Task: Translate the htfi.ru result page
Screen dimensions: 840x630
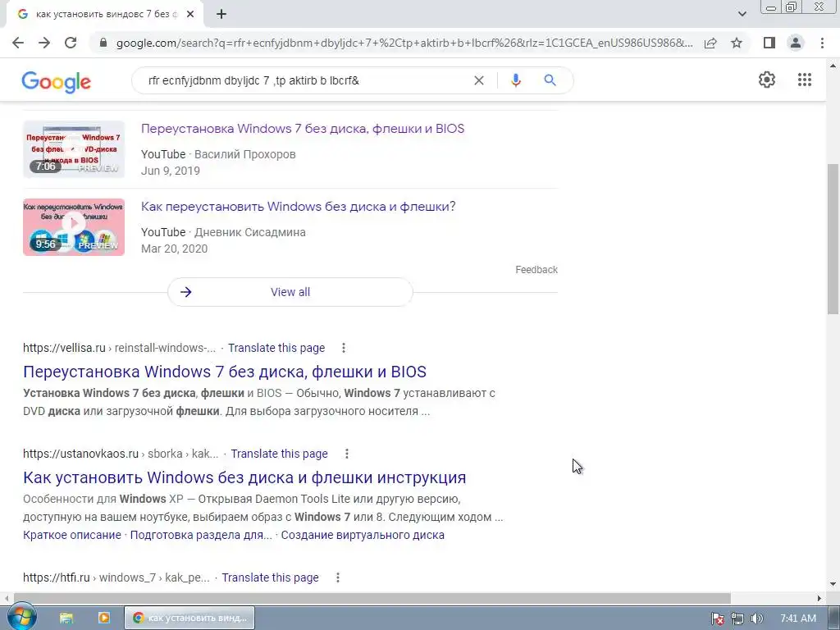Action: 270,577
